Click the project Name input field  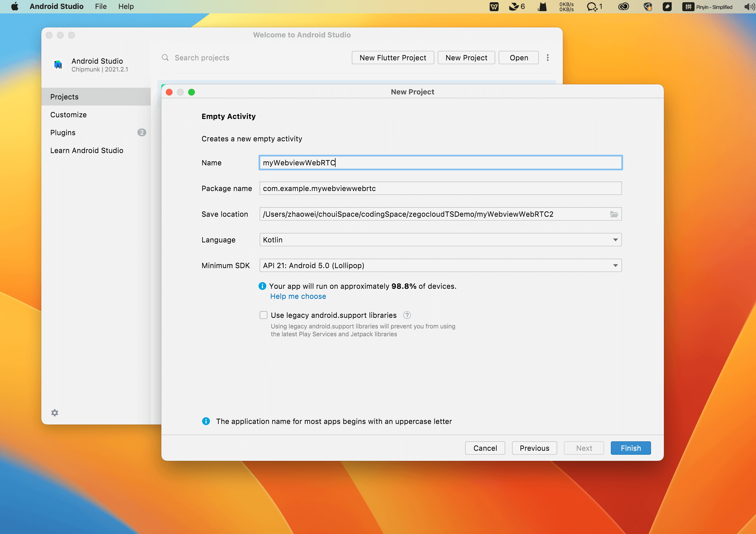(440, 162)
